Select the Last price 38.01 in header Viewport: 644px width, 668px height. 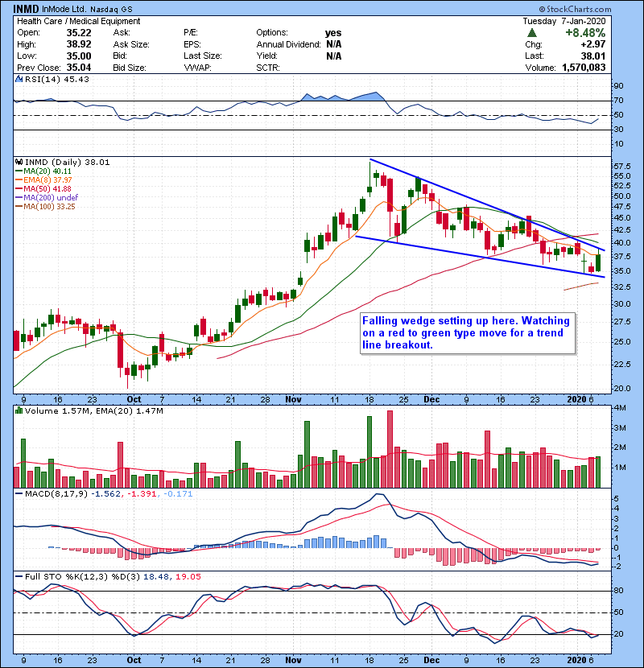594,56
